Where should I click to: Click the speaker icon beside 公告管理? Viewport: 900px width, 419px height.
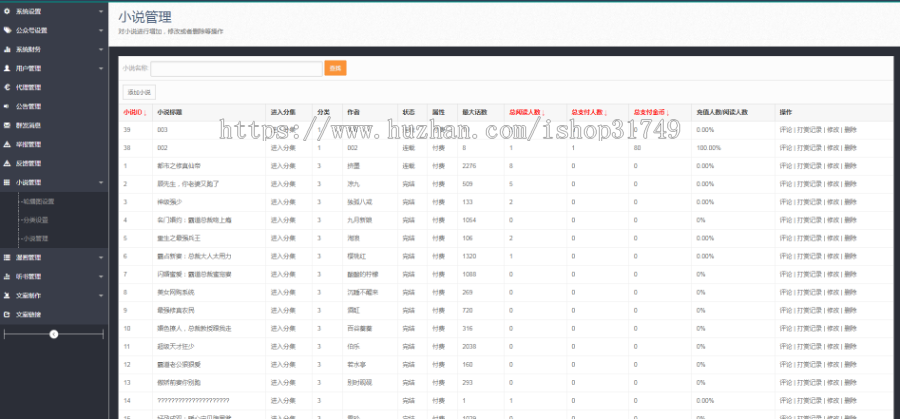(7, 106)
